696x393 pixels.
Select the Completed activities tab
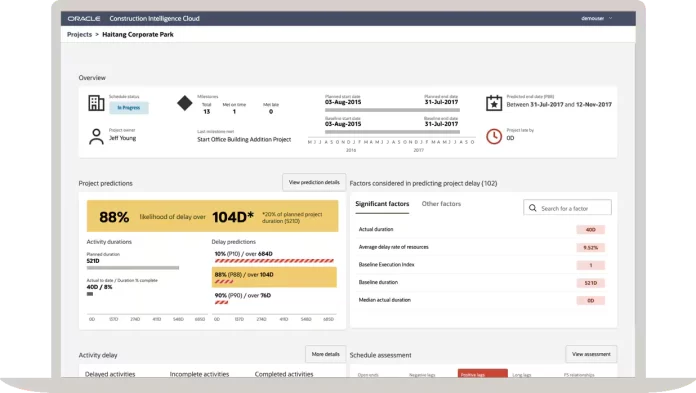click(284, 374)
